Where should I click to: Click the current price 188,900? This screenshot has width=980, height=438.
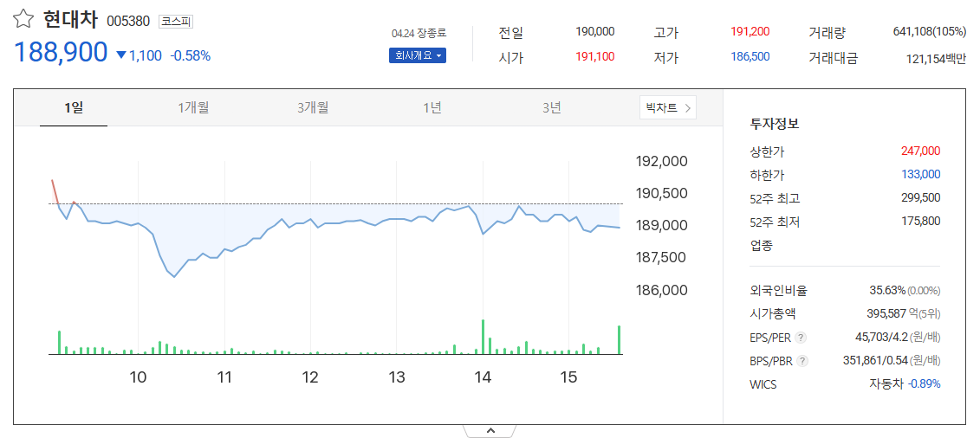pos(61,53)
